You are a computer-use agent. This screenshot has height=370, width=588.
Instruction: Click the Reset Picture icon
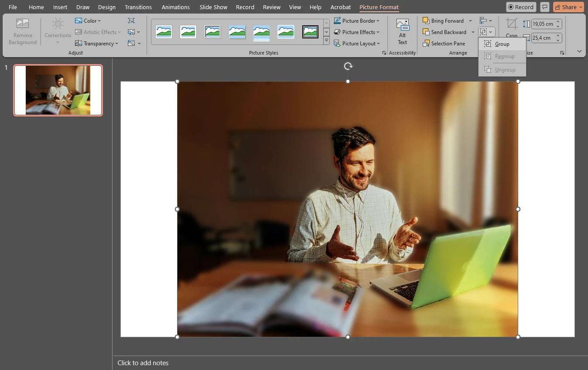click(131, 43)
